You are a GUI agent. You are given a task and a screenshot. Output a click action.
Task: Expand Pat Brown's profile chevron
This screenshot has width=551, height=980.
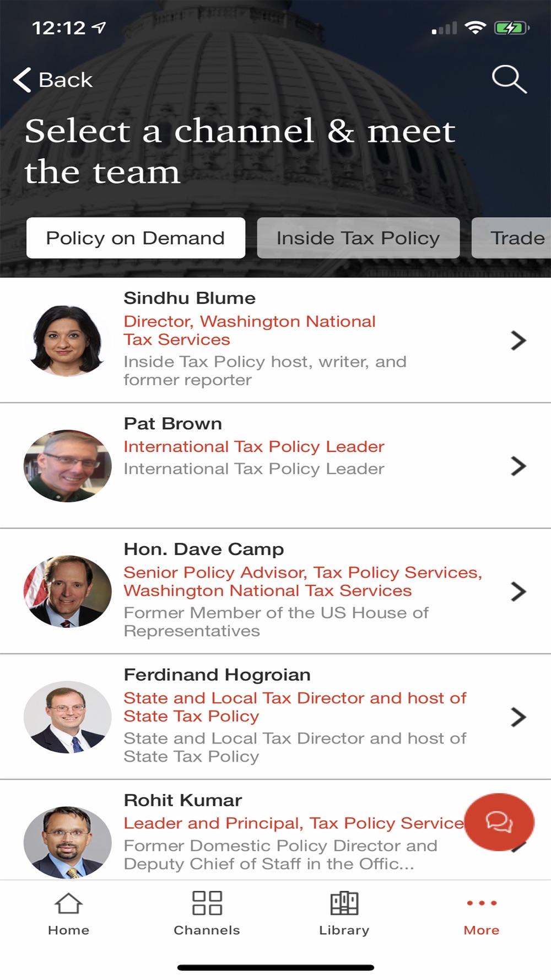[518, 466]
